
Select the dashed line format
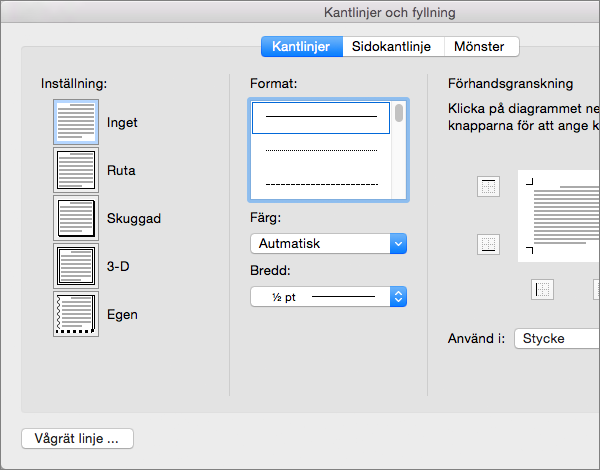tap(321, 184)
